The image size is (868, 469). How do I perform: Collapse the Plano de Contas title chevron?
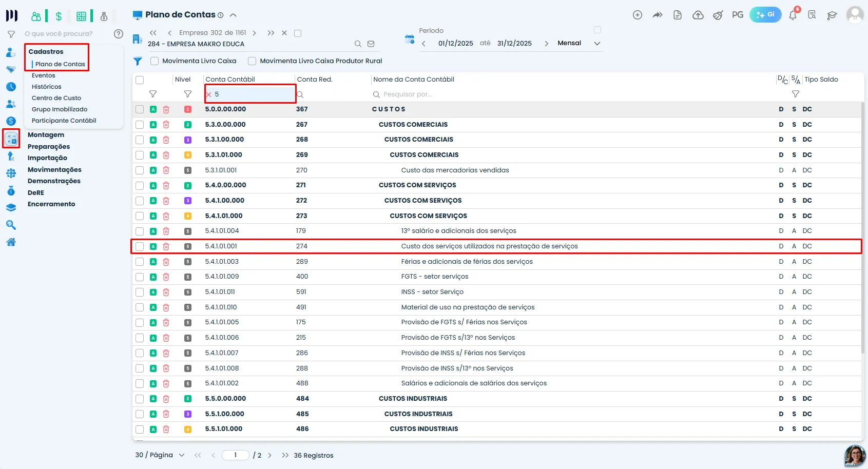click(233, 15)
